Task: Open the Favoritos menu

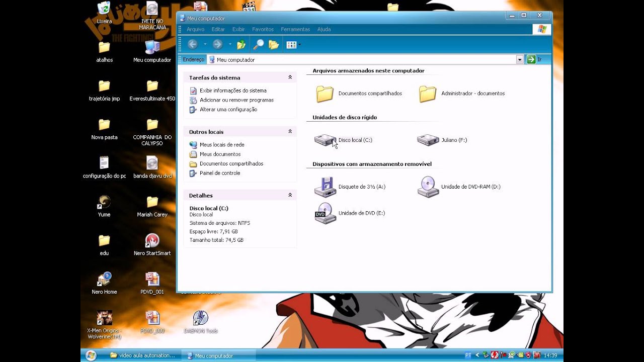Action: pos(263,29)
